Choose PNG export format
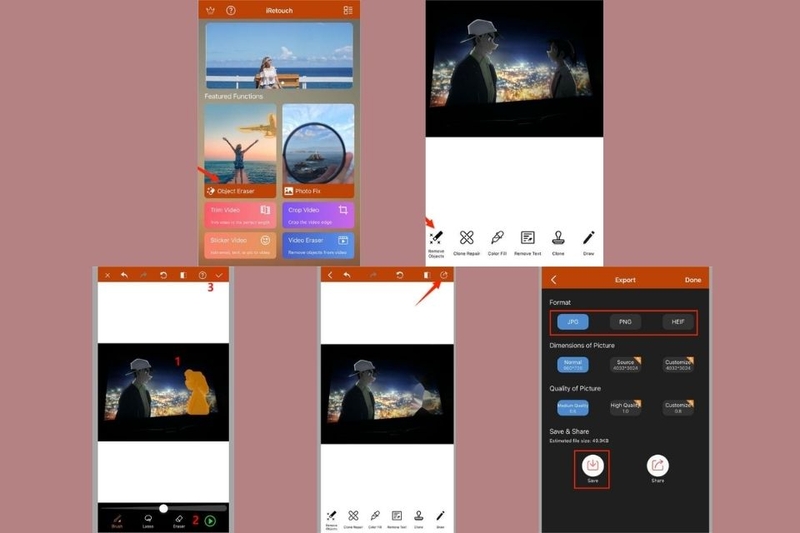The image size is (800, 533). pyautogui.click(x=625, y=322)
